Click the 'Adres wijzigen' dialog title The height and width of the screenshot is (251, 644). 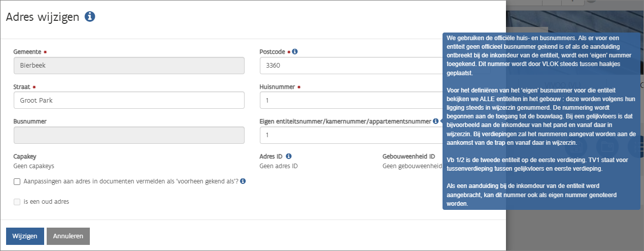tap(43, 17)
